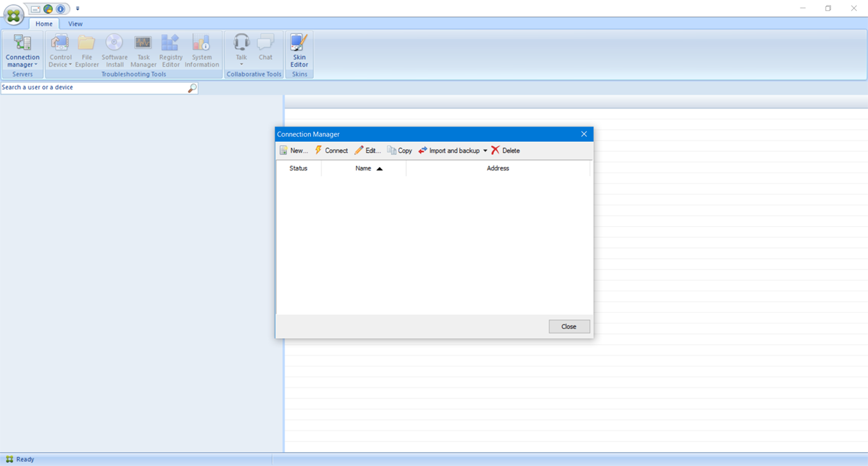Click the Close button in Connection Manager

point(569,326)
